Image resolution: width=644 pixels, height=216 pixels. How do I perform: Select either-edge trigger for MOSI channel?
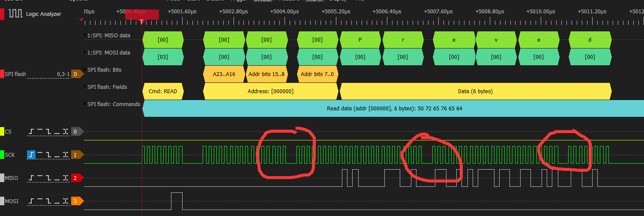coord(65,201)
